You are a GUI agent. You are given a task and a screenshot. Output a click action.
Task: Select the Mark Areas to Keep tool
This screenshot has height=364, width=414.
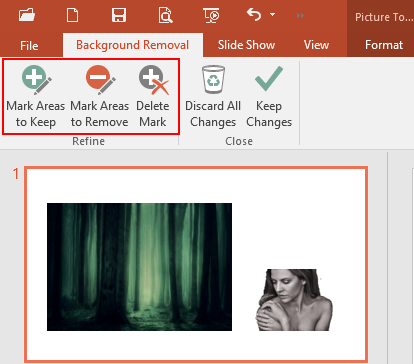point(36,97)
